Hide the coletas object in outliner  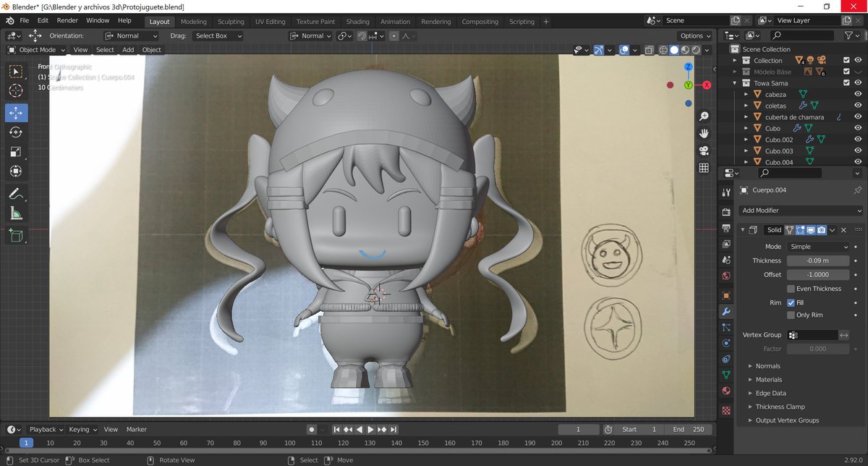pyautogui.click(x=858, y=106)
